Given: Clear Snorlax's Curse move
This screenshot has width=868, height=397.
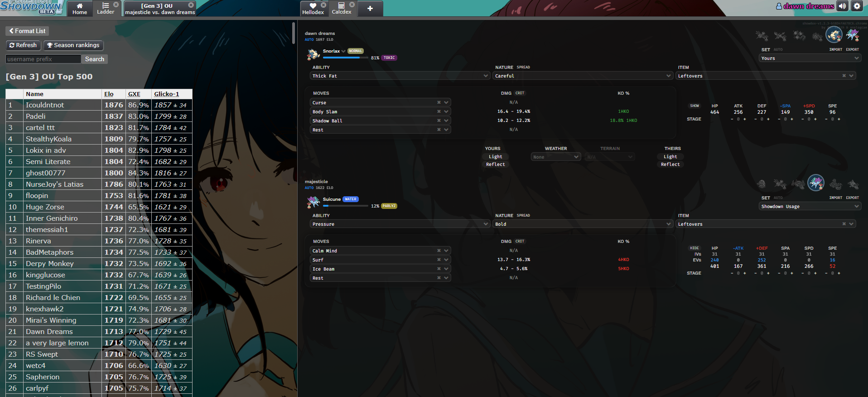Looking at the screenshot, I should pos(439,102).
